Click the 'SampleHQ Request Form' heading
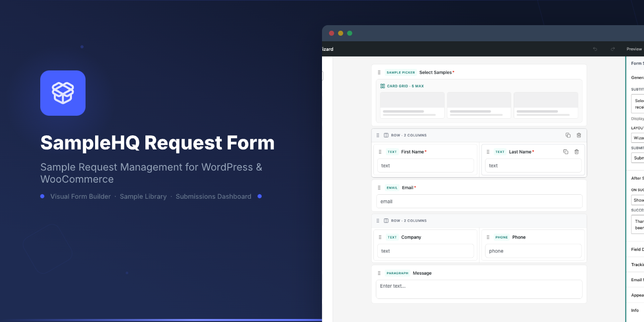The height and width of the screenshot is (322, 644). [157, 143]
